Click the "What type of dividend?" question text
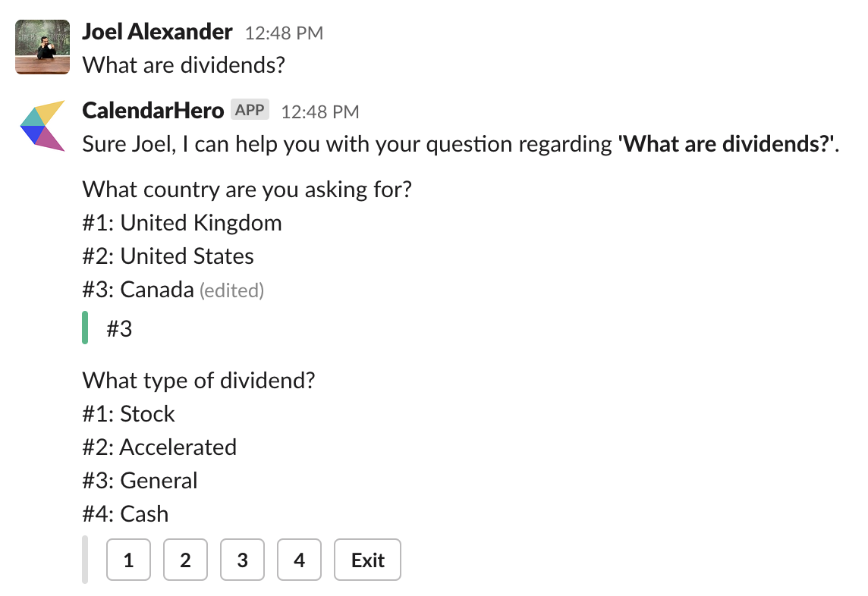Image resolution: width=868 pixels, height=596 pixels. point(198,380)
